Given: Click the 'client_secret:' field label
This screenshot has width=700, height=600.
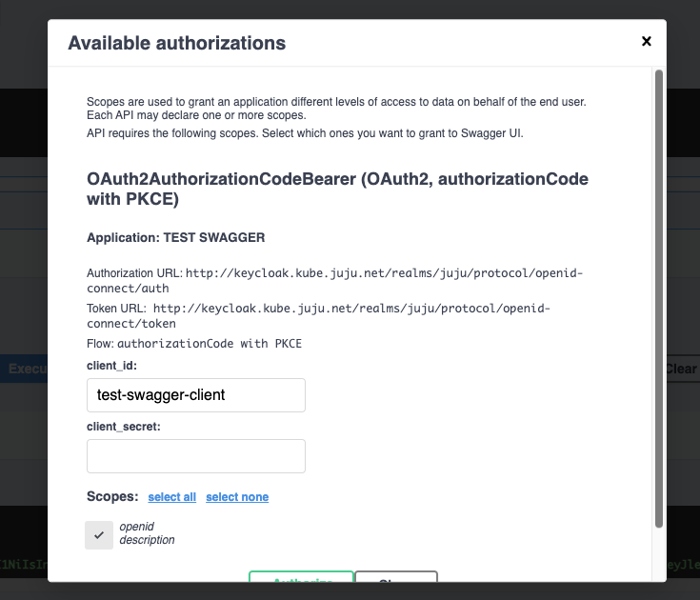Looking at the screenshot, I should [124, 427].
